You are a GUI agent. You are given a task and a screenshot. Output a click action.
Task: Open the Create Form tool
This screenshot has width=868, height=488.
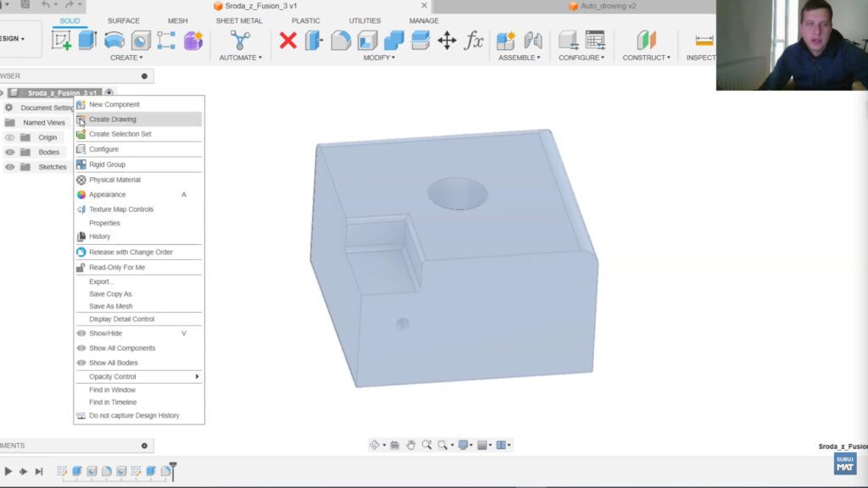[114, 40]
